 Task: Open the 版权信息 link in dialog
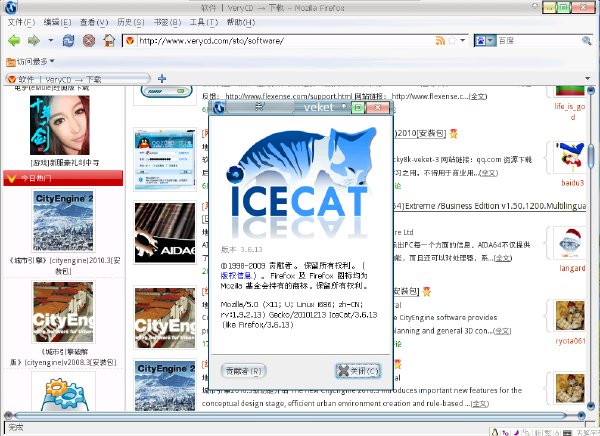pos(236,275)
